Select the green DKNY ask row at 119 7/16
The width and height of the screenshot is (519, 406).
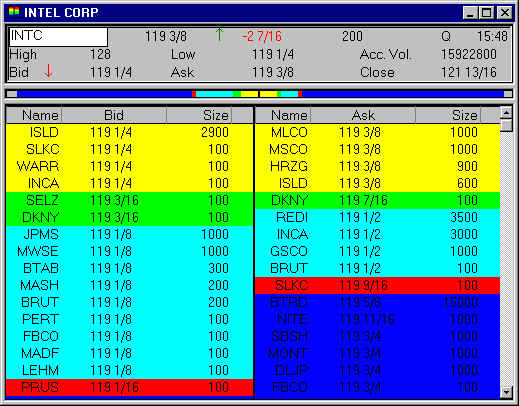pos(377,200)
